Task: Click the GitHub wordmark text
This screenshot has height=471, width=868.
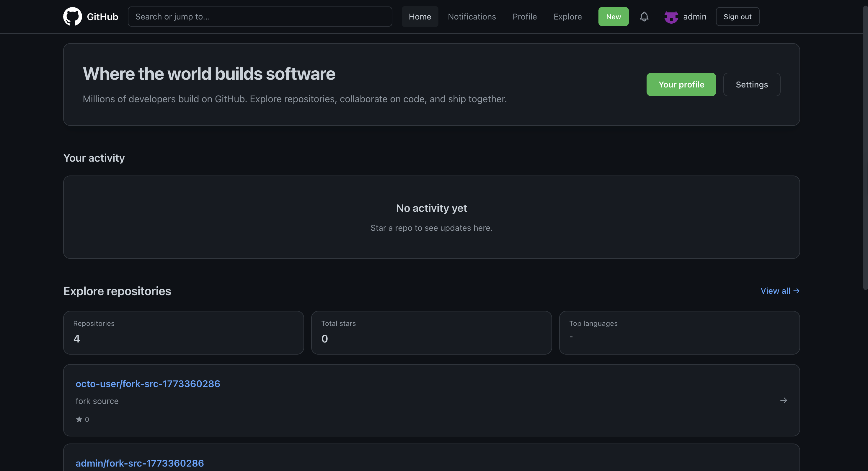Action: pos(102,17)
